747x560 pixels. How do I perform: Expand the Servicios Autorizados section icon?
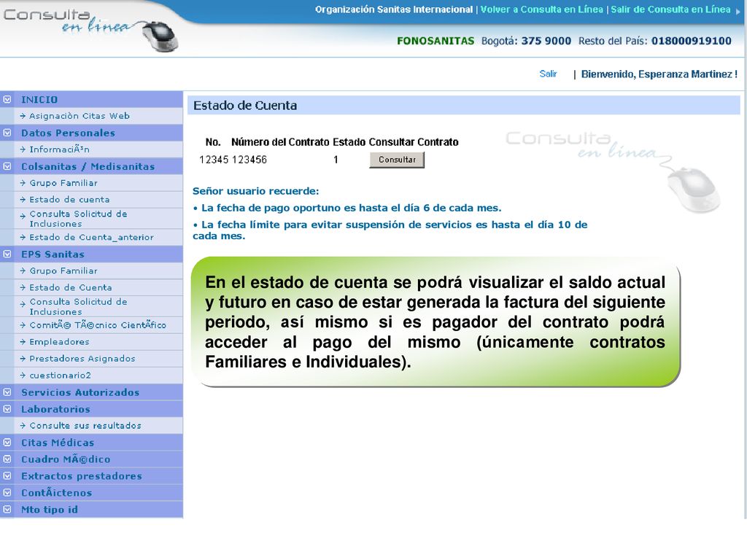click(x=7, y=392)
